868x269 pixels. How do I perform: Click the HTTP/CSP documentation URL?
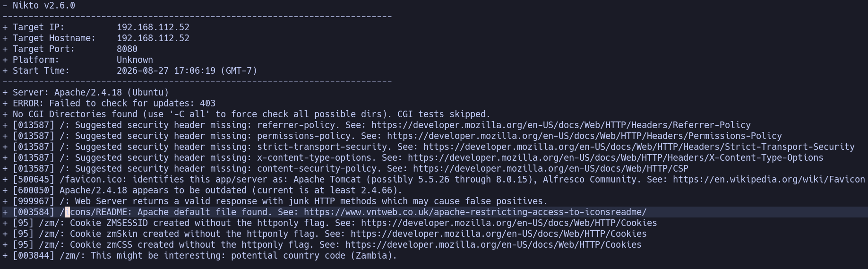click(x=550, y=169)
